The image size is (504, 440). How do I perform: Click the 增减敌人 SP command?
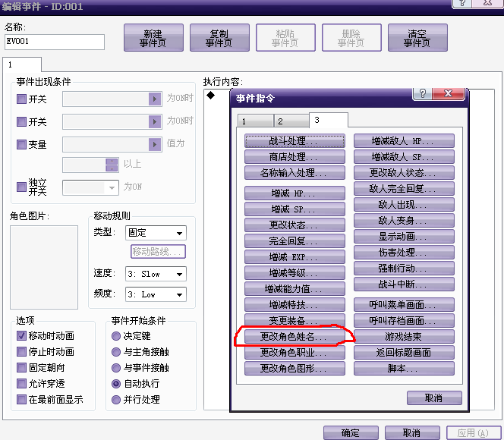click(x=404, y=157)
